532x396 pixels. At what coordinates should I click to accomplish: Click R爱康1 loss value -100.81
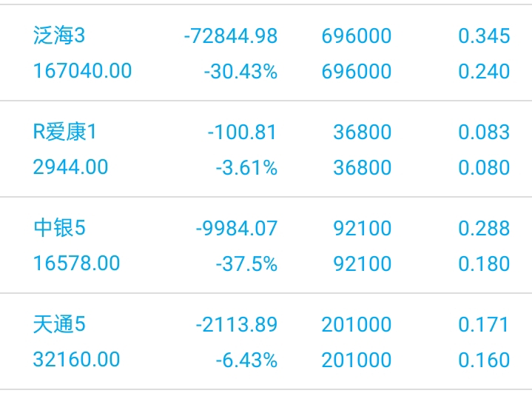pyautogui.click(x=242, y=132)
